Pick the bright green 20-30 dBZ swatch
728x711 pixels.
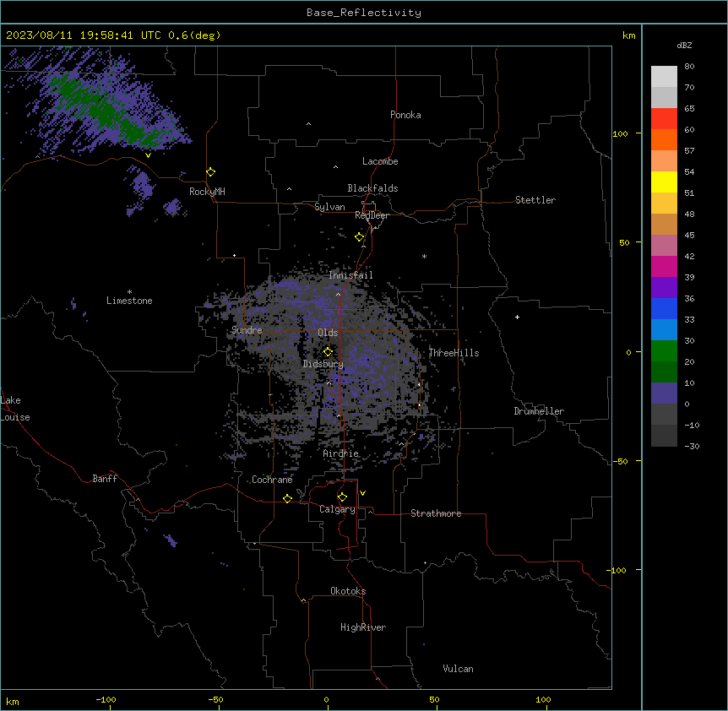pyautogui.click(x=664, y=351)
